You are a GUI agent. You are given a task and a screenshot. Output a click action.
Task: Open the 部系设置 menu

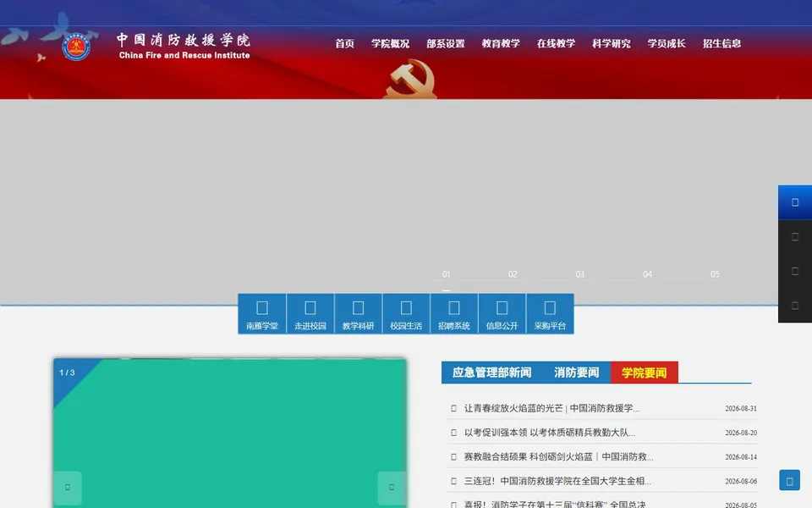(446, 43)
